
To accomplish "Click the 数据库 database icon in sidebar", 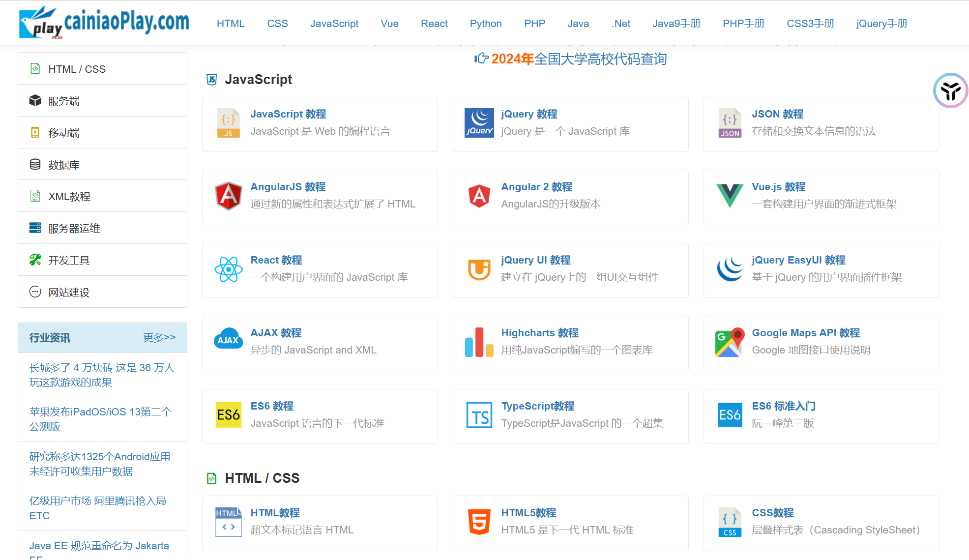I will [x=35, y=164].
